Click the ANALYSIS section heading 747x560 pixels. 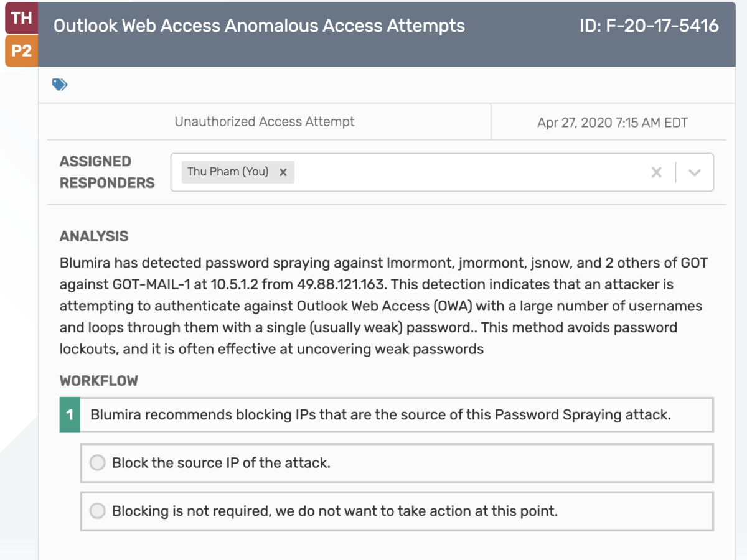coord(94,236)
